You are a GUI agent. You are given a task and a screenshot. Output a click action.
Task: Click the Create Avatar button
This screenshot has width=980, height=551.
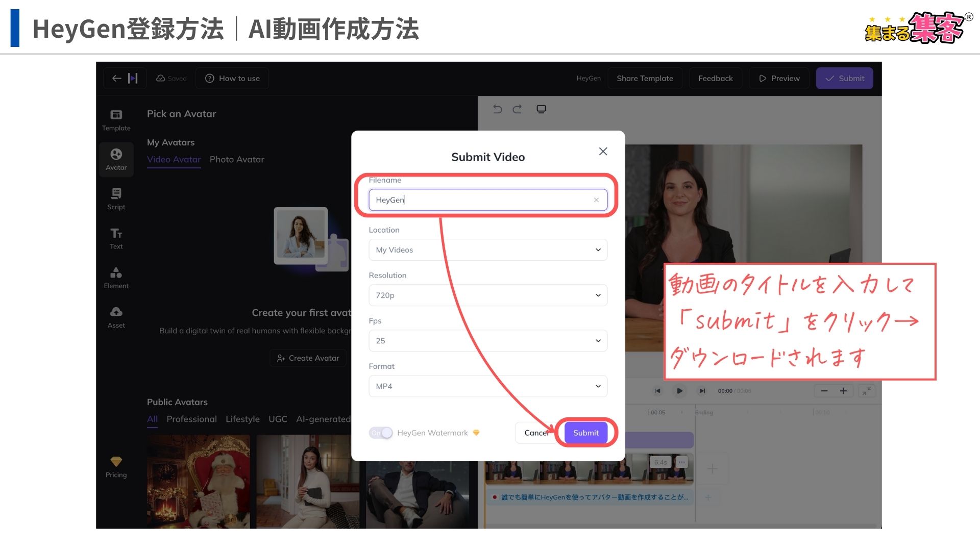(x=308, y=358)
